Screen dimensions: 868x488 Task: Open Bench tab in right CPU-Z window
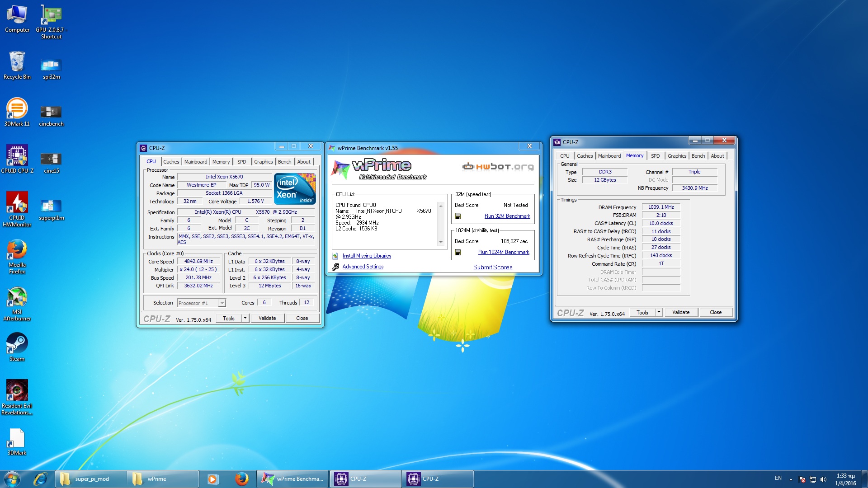(698, 156)
